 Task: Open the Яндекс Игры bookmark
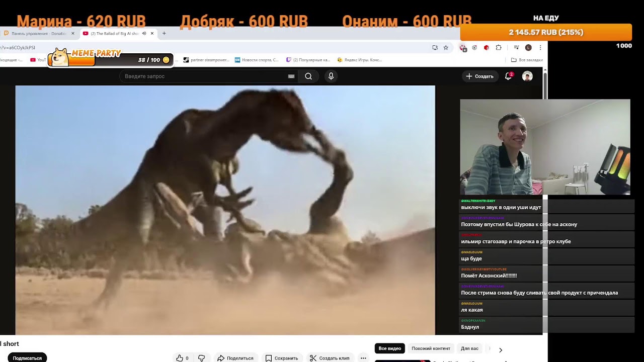click(x=359, y=60)
